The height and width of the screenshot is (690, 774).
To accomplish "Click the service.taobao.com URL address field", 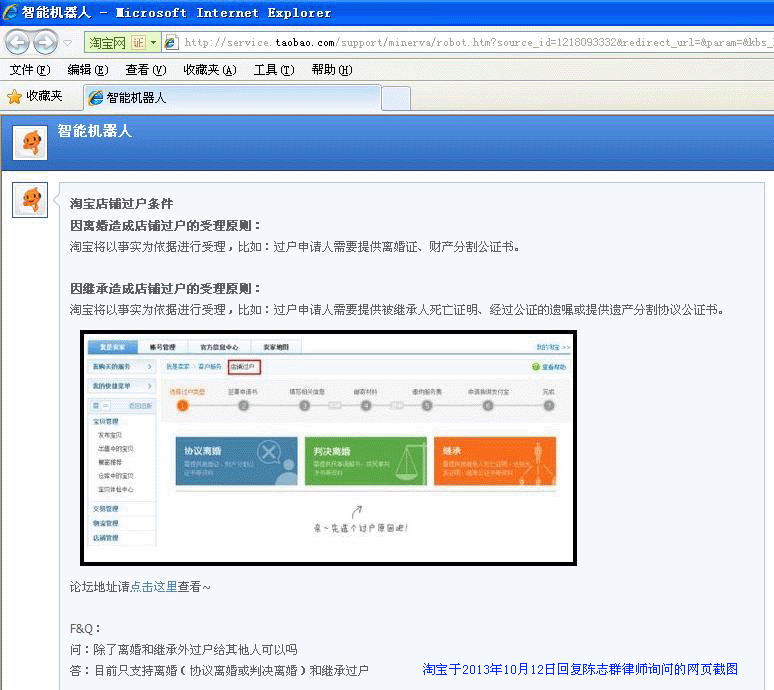I will pyautogui.click(x=476, y=42).
